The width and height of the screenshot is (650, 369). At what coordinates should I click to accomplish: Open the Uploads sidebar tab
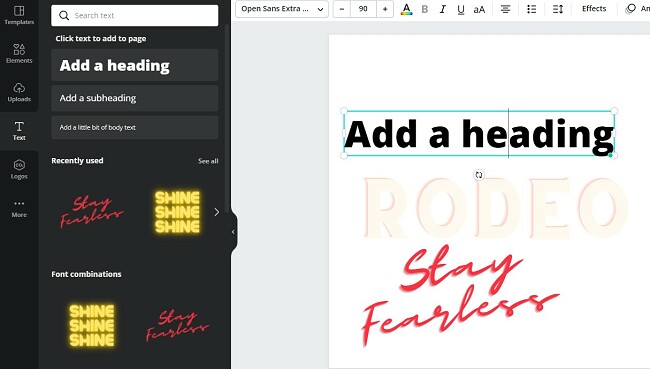click(x=19, y=92)
